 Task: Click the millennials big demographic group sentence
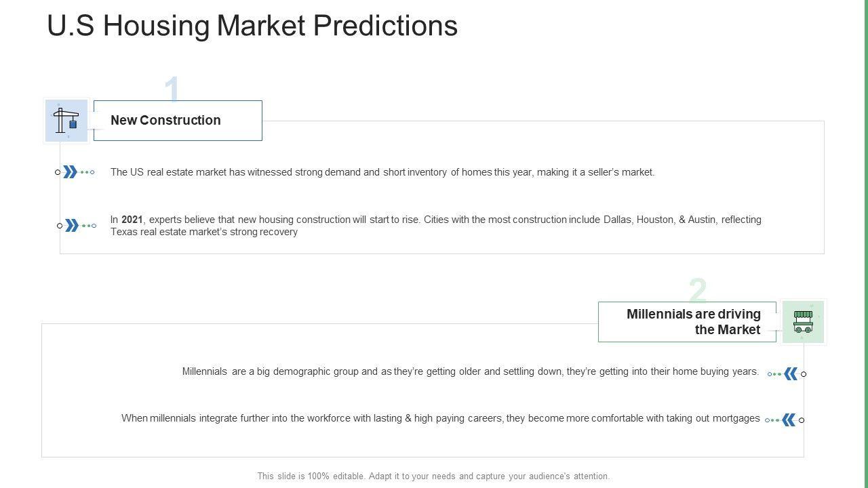(471, 371)
